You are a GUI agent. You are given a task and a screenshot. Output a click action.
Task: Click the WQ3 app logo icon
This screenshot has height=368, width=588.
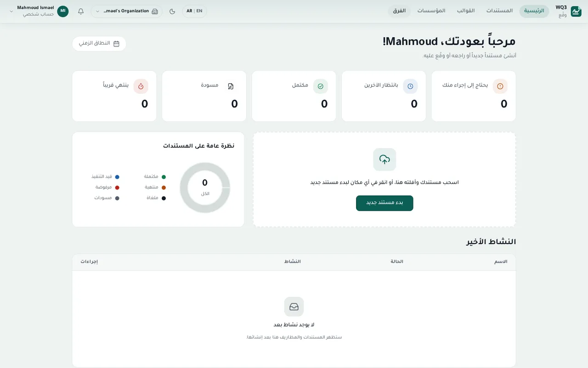click(x=576, y=11)
